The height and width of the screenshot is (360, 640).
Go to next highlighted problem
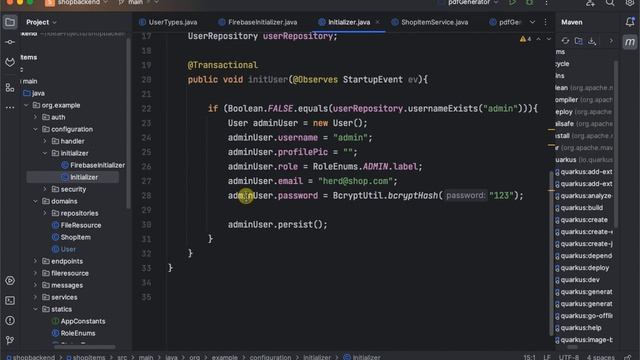[x=549, y=39]
